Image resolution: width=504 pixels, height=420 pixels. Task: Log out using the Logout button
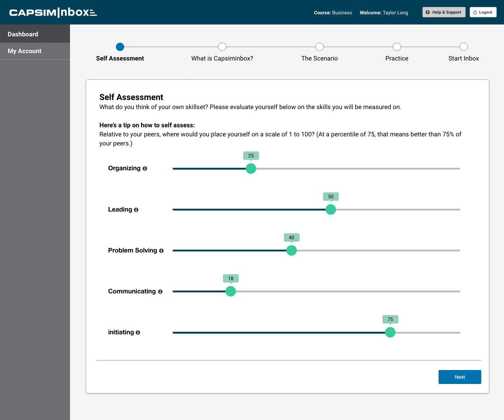click(483, 12)
